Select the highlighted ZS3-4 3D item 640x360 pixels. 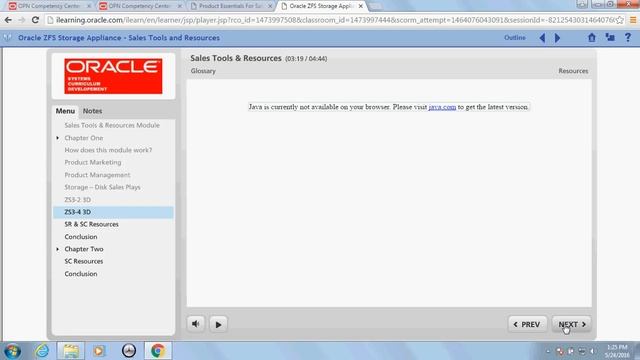[x=113, y=212]
